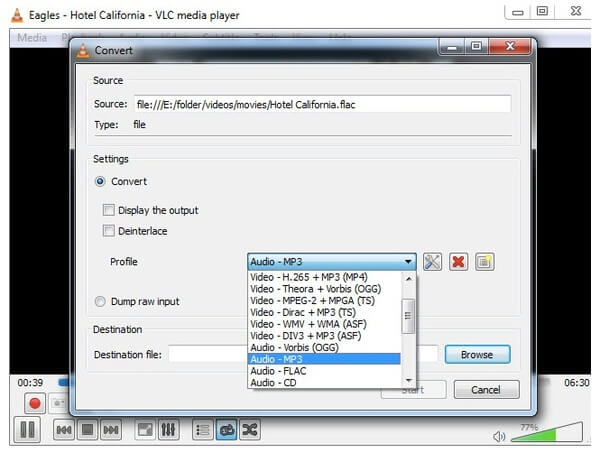600x453 pixels.
Task: Take snapshot icon beside record button
Action: point(59,403)
